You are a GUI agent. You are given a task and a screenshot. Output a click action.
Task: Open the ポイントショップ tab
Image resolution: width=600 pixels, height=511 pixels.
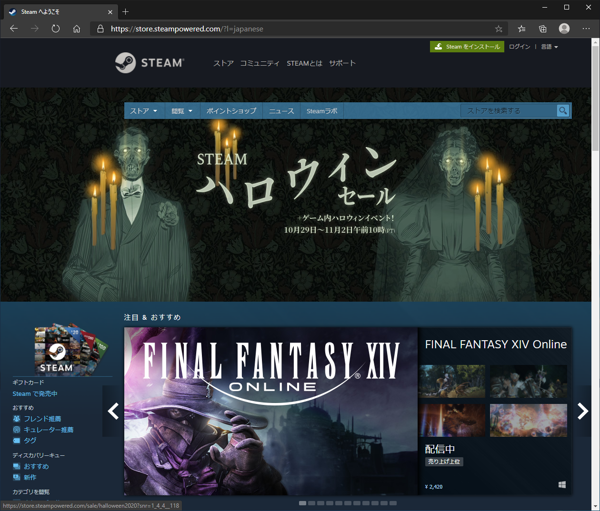pyautogui.click(x=231, y=111)
